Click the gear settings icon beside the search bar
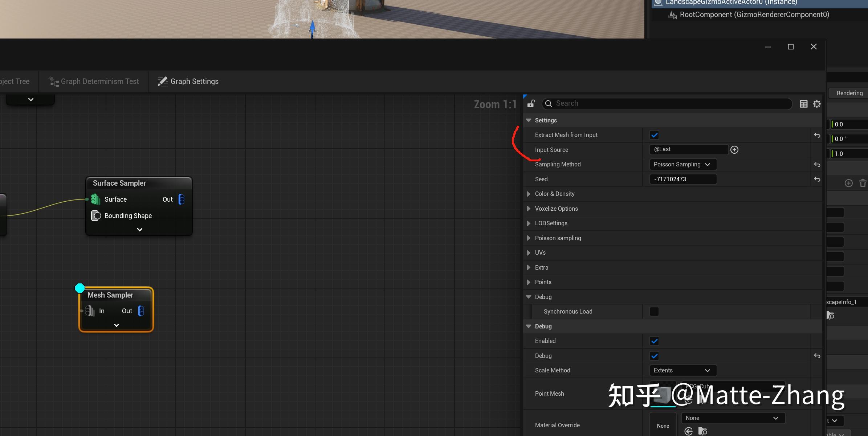The width and height of the screenshot is (868, 436). point(816,104)
